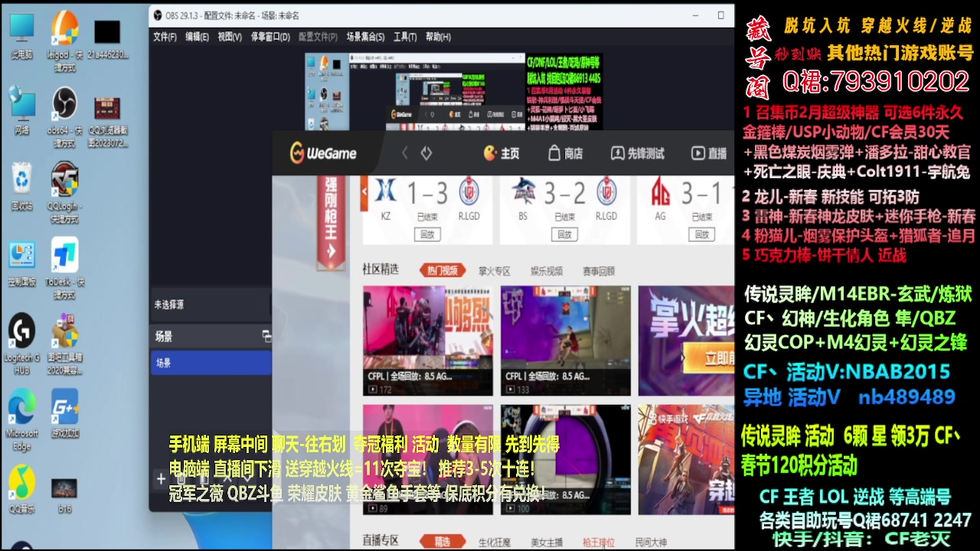Open the 控制面板 desktop icon

(22, 262)
